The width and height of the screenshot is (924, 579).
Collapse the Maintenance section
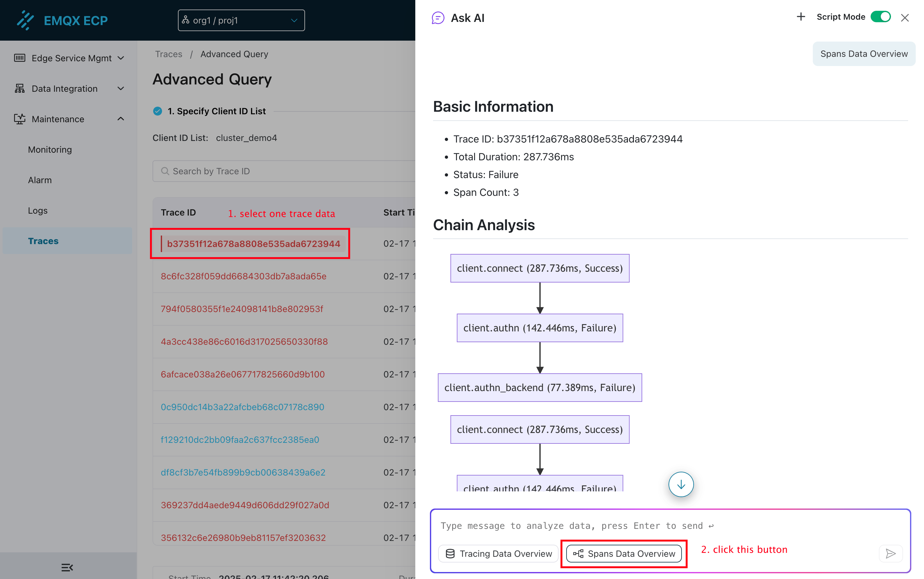click(x=121, y=119)
